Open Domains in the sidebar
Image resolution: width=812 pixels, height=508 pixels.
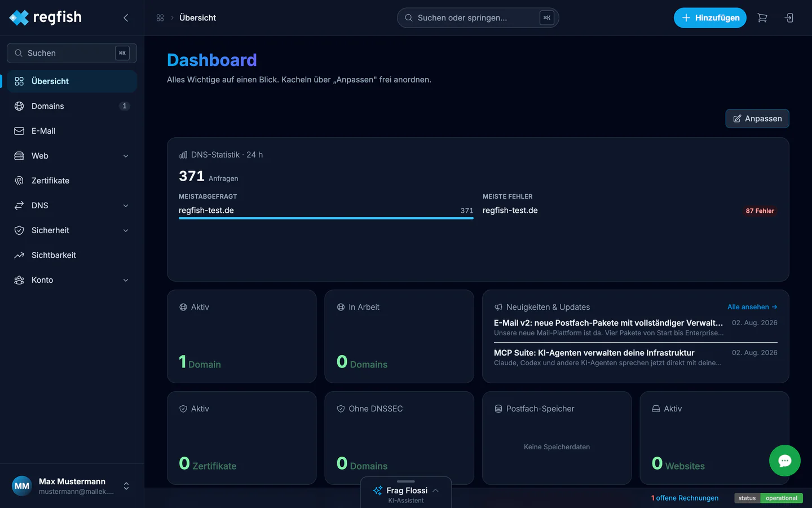click(x=72, y=106)
